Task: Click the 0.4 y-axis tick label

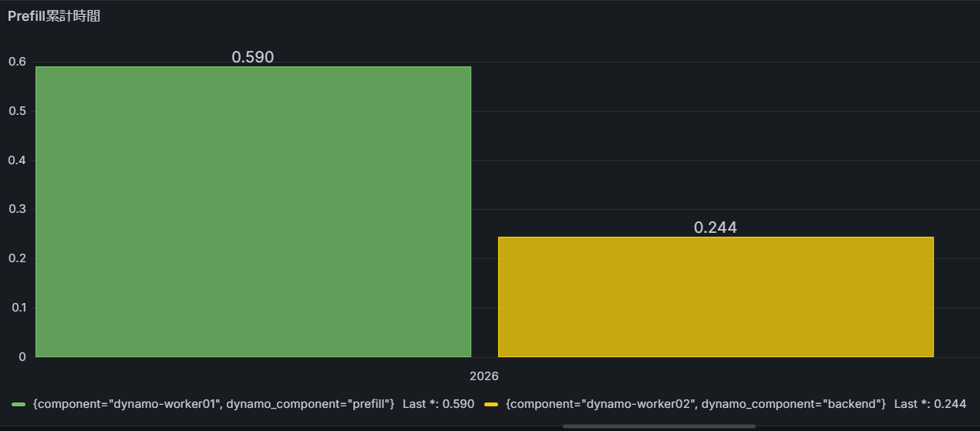Action: [x=17, y=160]
